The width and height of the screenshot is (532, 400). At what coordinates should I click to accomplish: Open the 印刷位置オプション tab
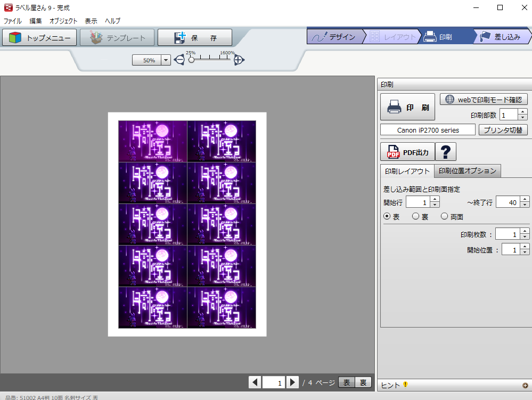[x=467, y=170]
